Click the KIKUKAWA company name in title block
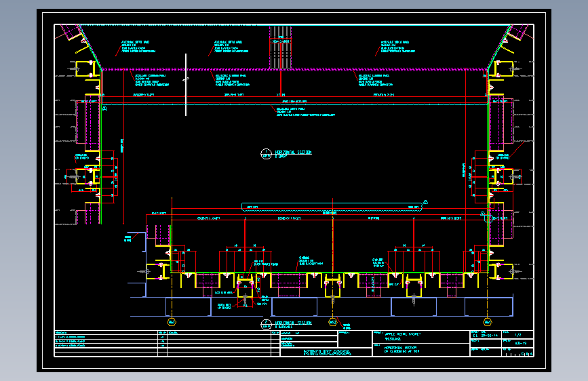This screenshot has width=588, height=381. pyautogui.click(x=327, y=353)
